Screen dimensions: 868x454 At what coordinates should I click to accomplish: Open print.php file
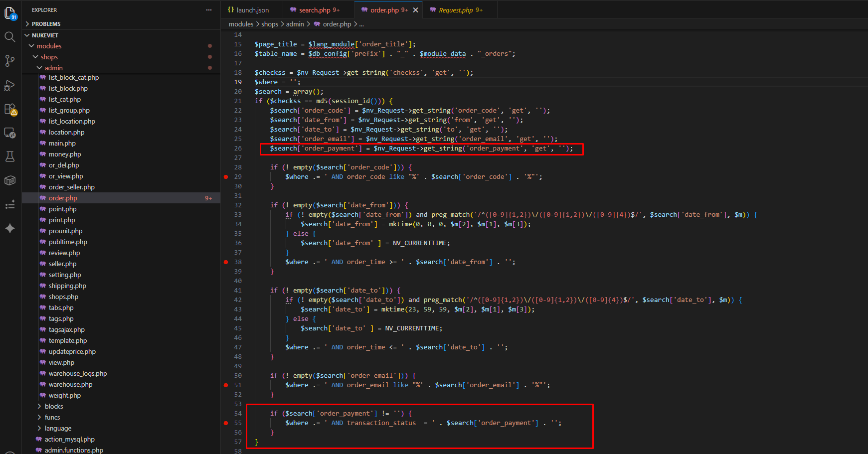(62, 220)
